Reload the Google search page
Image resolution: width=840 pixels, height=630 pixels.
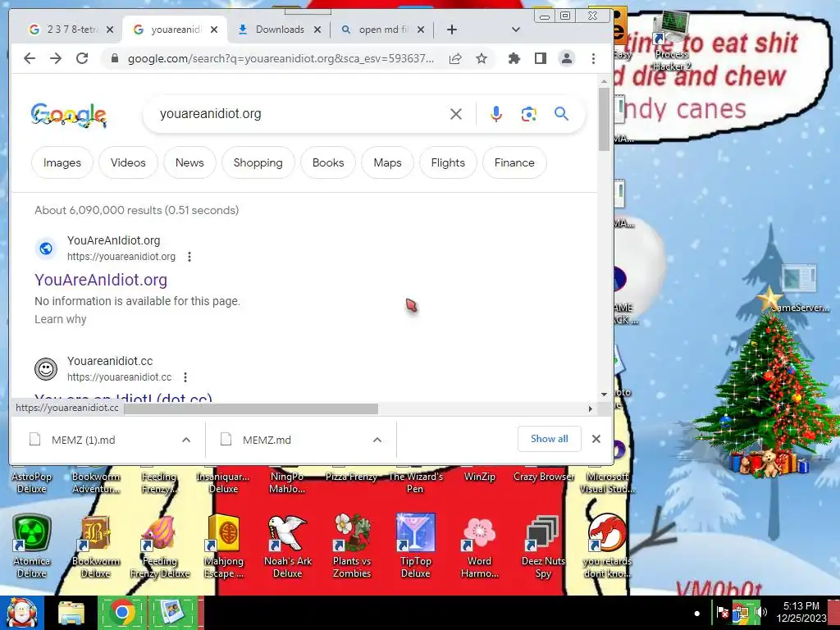coord(82,58)
